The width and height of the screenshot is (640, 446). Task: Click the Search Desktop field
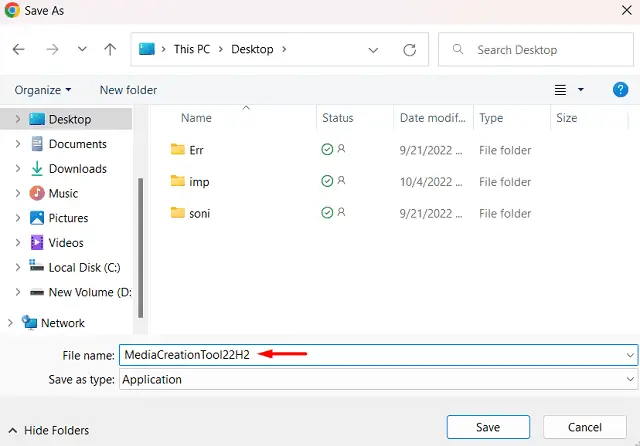click(x=536, y=49)
